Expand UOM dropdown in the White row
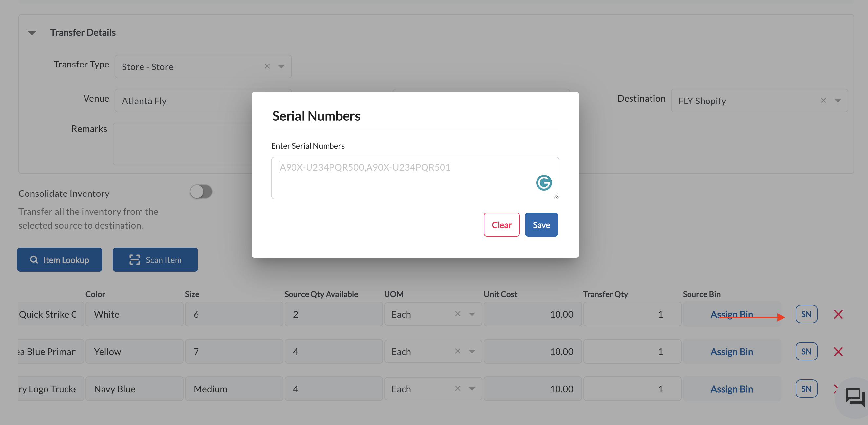Screen dimensions: 868x425 472,314
